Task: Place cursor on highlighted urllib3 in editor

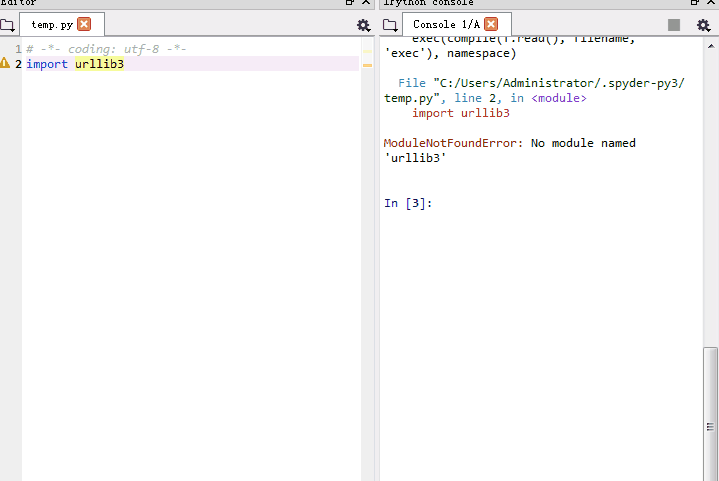Action: [99, 64]
